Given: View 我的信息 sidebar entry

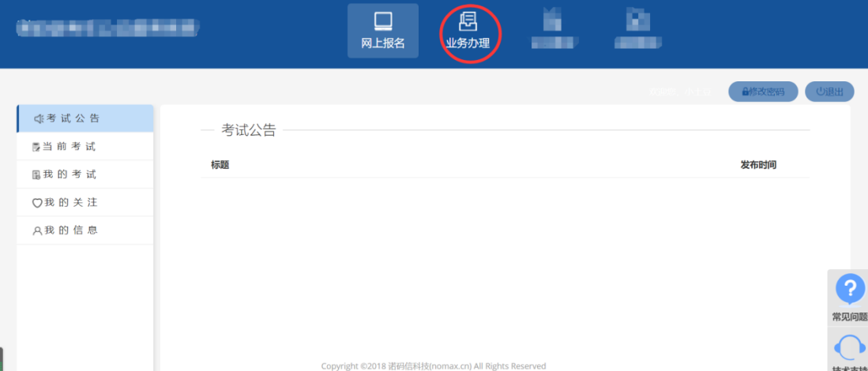Looking at the screenshot, I should (x=70, y=230).
